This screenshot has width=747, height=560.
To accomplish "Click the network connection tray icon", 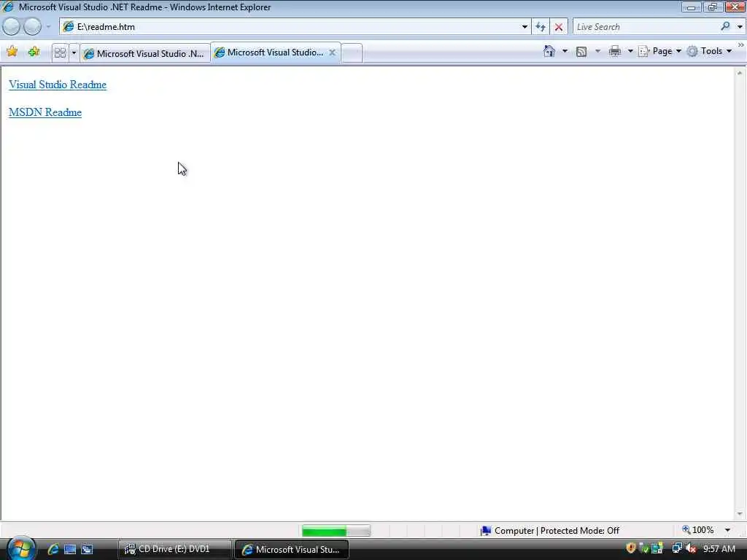I will pos(676,548).
